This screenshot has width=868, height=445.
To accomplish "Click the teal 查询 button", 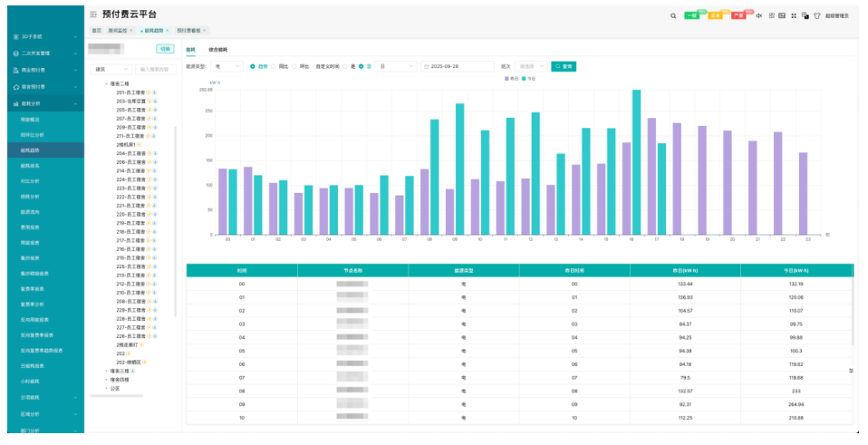I will (563, 66).
